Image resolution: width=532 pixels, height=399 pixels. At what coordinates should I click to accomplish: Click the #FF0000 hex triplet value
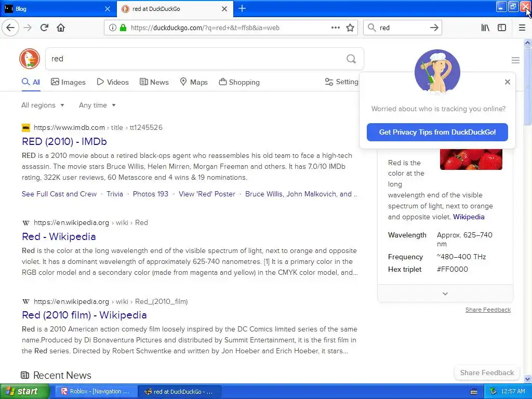pyautogui.click(x=453, y=270)
